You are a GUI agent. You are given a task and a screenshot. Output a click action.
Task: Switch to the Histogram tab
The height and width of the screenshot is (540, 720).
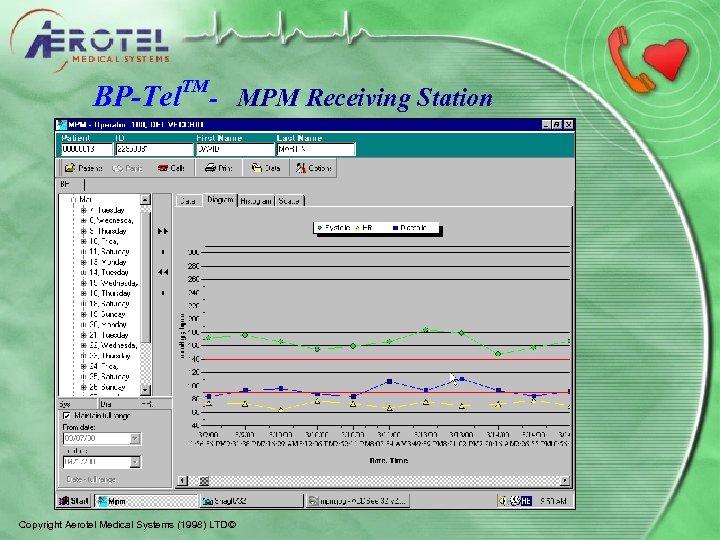(x=256, y=201)
